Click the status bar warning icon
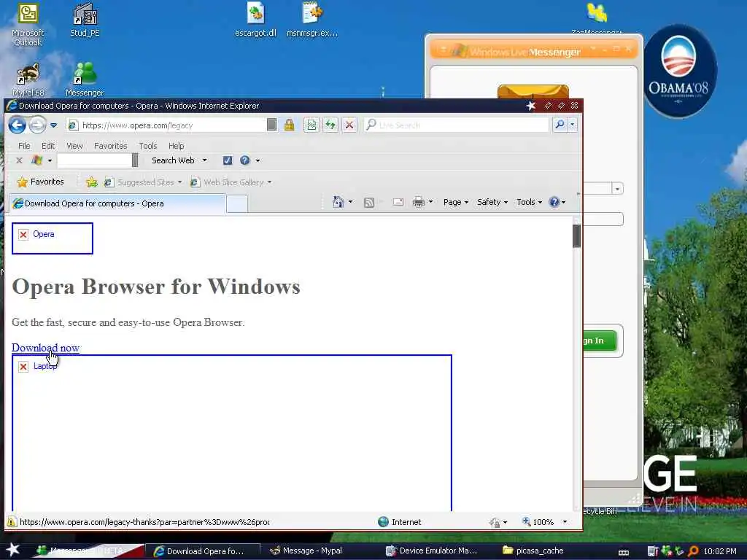The height and width of the screenshot is (560, 747). pos(12,522)
